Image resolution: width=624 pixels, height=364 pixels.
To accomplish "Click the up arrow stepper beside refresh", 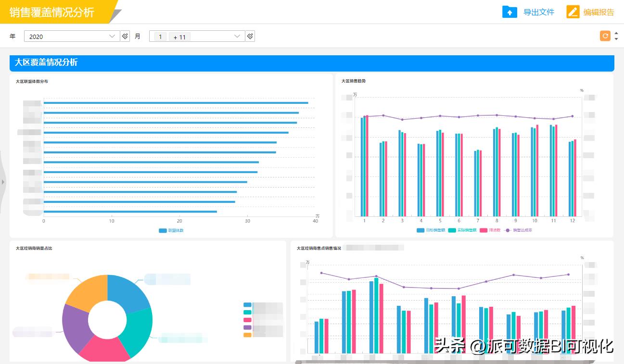I will (x=616, y=33).
